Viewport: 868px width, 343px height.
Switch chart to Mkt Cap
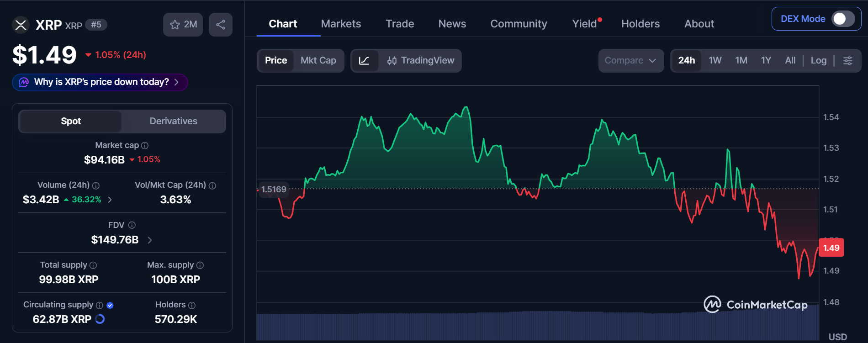[x=318, y=61]
